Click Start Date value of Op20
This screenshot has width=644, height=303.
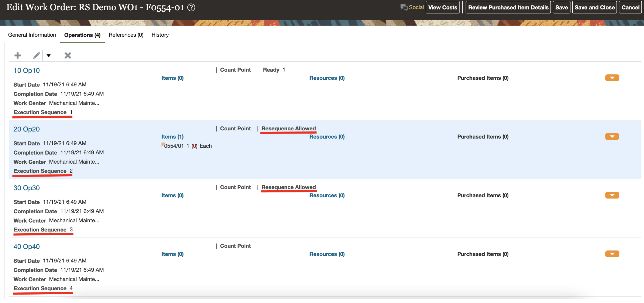point(65,143)
